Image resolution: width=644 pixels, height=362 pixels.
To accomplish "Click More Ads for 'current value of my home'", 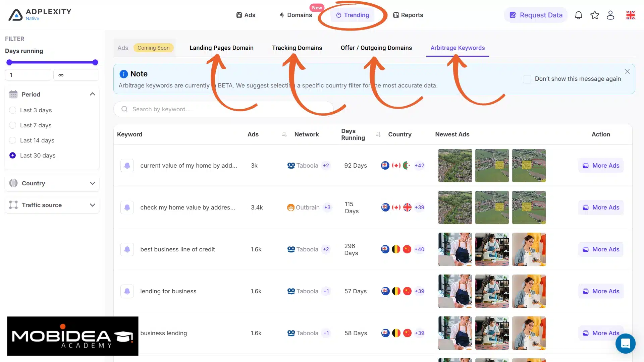I will point(601,166).
